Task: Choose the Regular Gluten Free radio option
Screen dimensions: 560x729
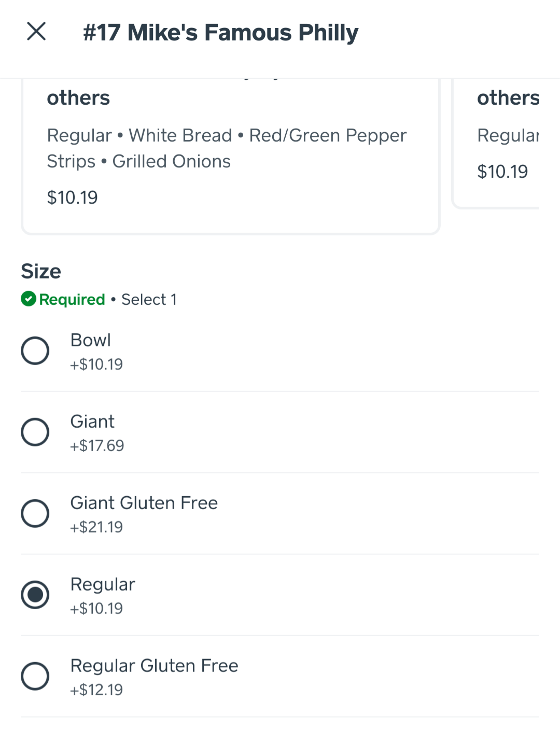Action: pos(35,676)
